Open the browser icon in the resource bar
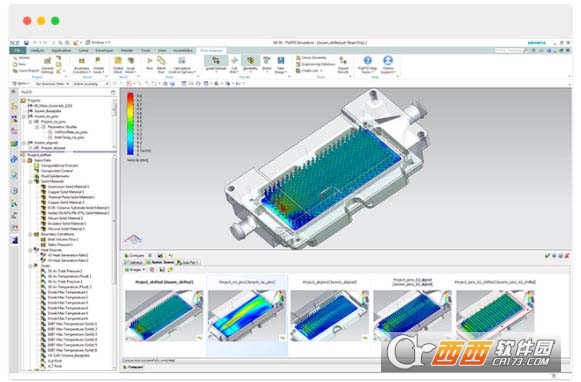The height and width of the screenshot is (382, 581). click(14, 159)
